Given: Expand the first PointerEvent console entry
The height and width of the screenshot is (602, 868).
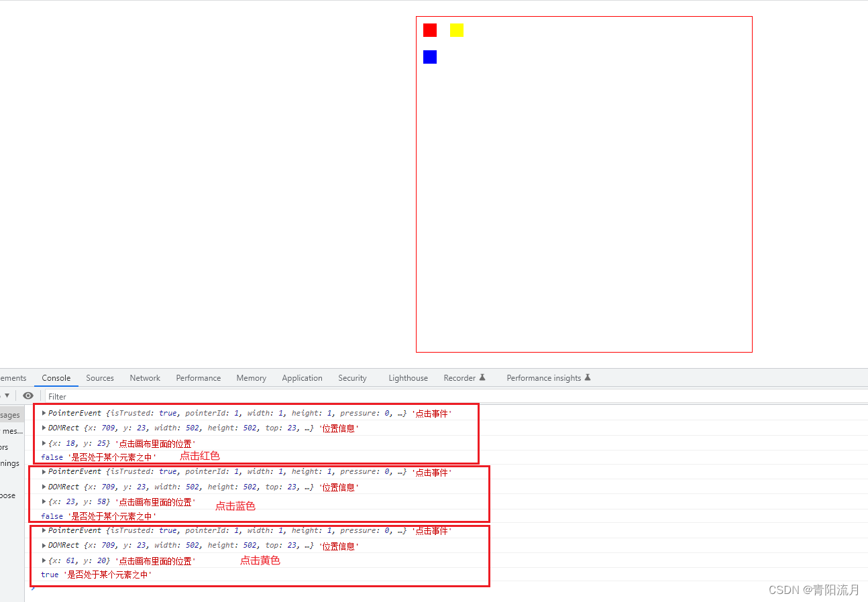Looking at the screenshot, I should [44, 413].
